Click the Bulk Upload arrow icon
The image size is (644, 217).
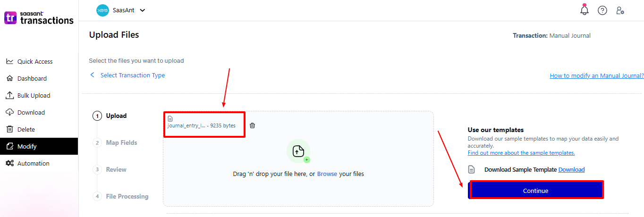click(9, 95)
